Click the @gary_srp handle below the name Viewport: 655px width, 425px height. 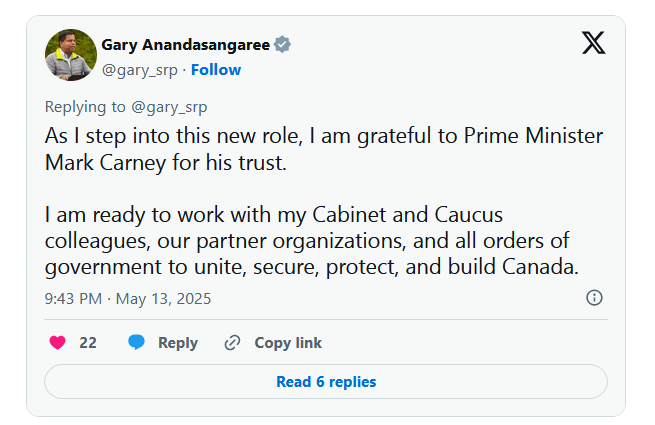tap(141, 70)
